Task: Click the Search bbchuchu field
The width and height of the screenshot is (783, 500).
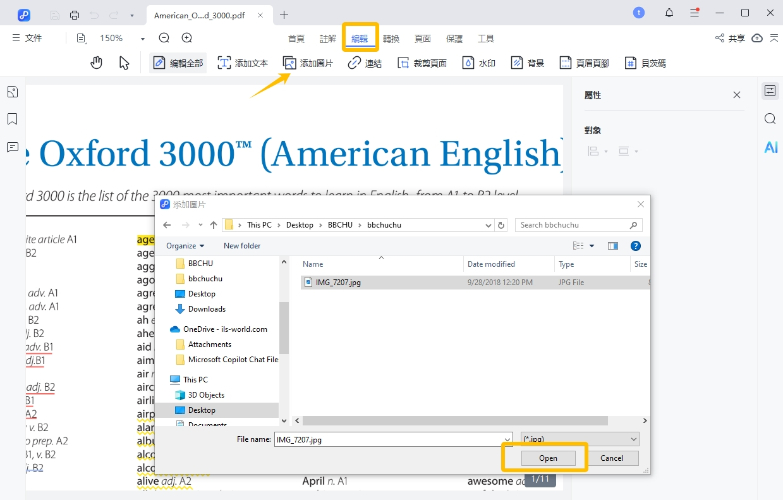Action: [x=578, y=225]
